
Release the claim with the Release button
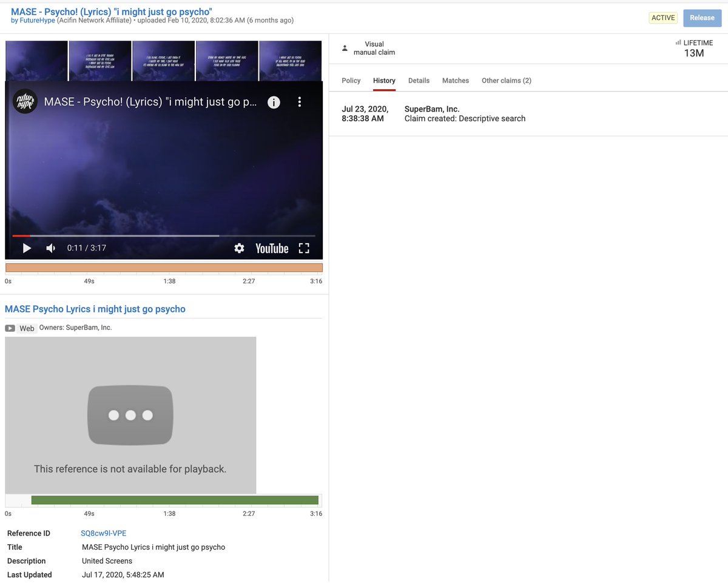point(702,18)
